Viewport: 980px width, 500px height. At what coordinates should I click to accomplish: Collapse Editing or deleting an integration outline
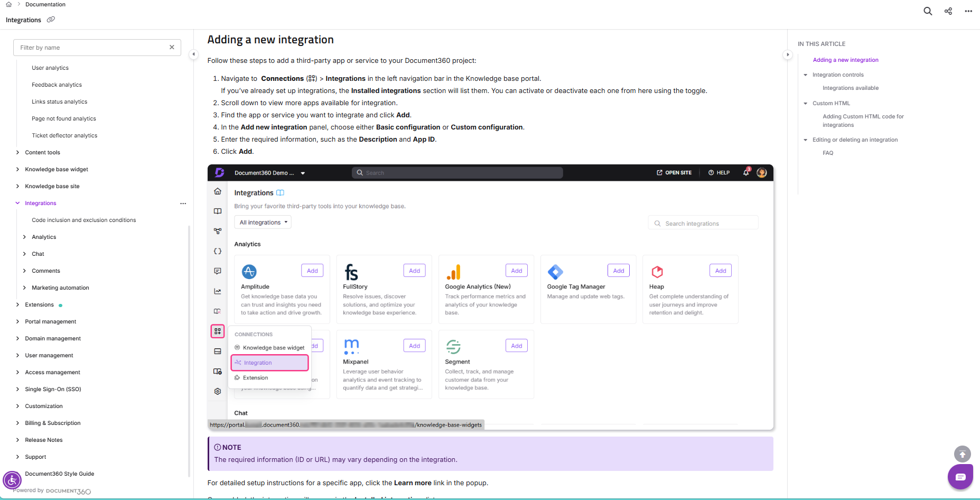click(x=806, y=140)
